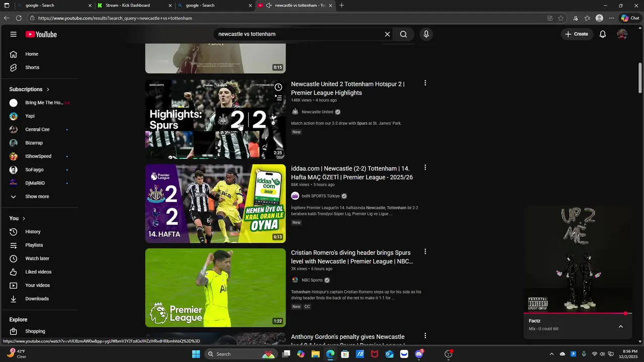Show hidden system tray icons chevron

click(551, 354)
